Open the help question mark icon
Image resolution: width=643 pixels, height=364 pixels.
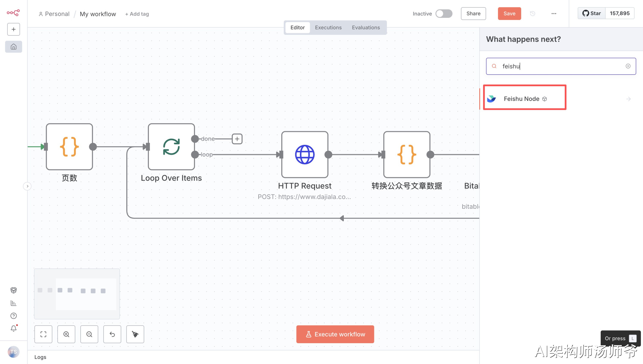point(13,316)
